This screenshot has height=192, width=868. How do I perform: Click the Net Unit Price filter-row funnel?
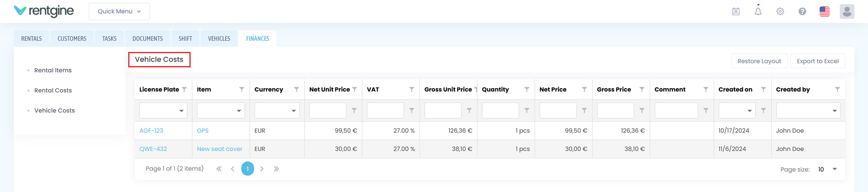pos(354,111)
